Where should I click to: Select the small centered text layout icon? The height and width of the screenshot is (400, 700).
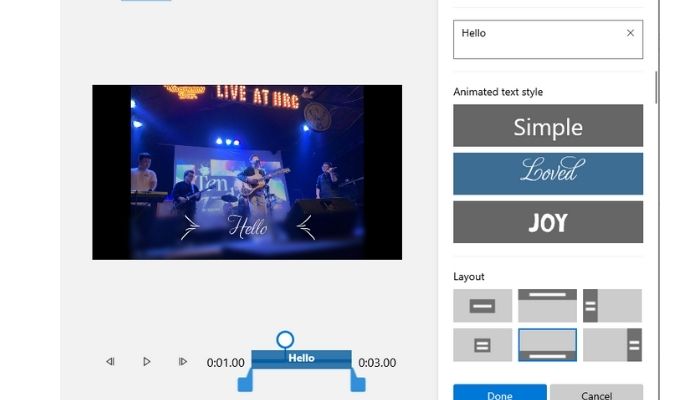482,345
